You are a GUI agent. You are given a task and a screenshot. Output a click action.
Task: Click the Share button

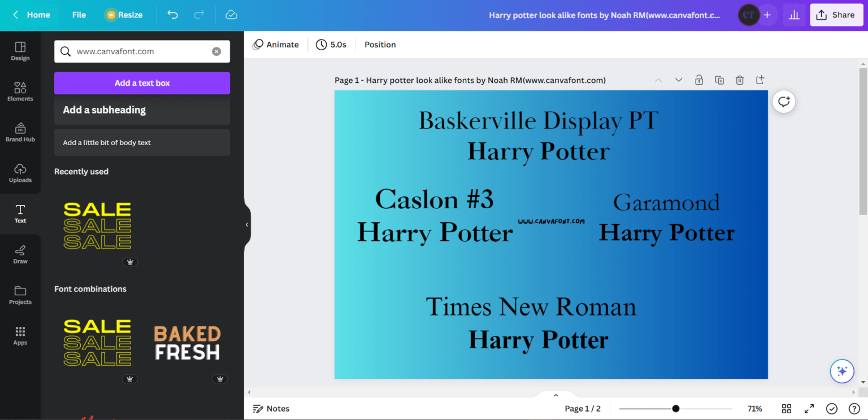pyautogui.click(x=836, y=15)
